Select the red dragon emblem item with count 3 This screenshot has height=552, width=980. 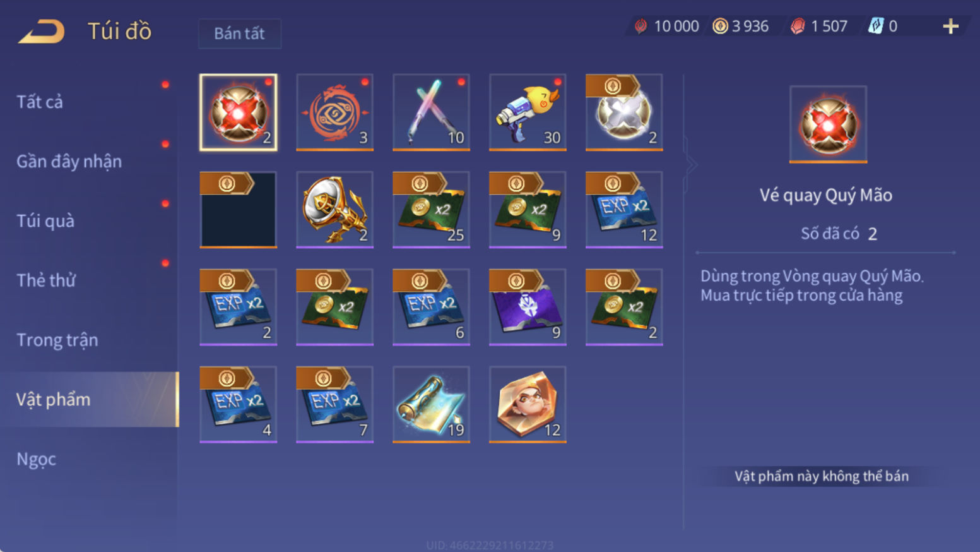point(334,112)
